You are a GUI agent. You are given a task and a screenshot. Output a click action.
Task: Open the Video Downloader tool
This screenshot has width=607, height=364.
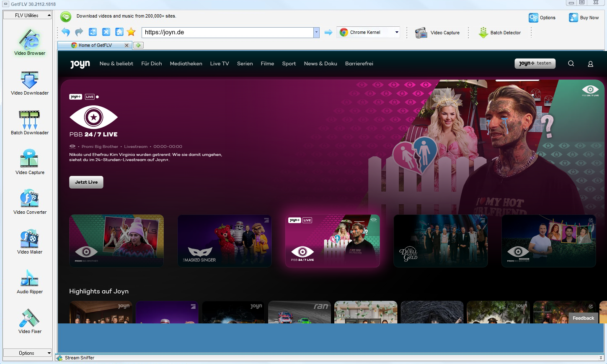point(30,83)
